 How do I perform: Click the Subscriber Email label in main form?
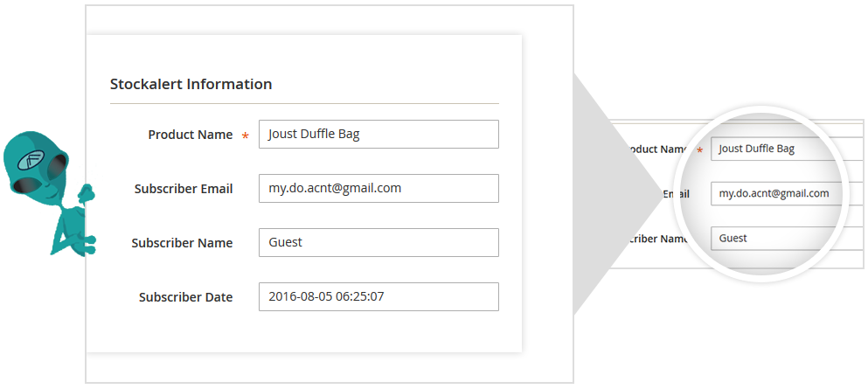[183, 189]
